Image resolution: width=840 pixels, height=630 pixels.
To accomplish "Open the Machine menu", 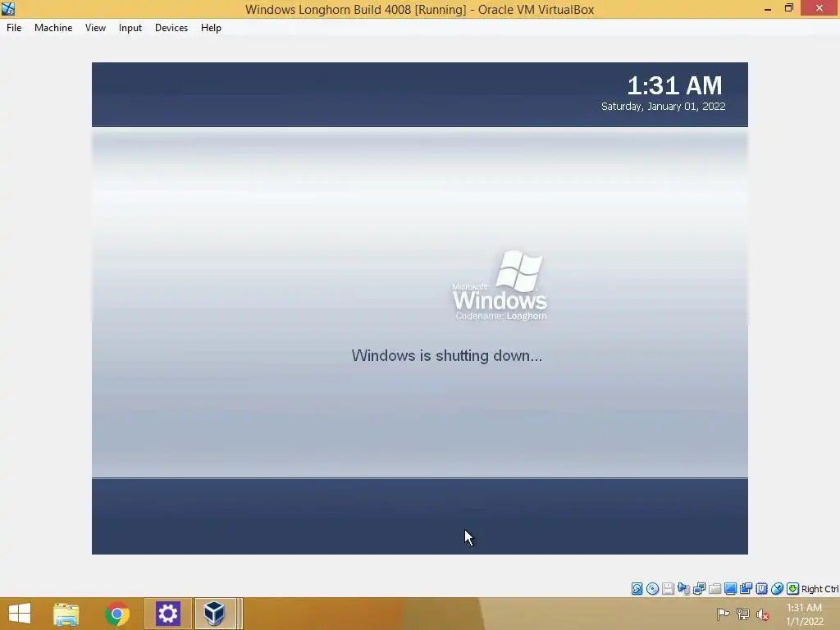I will tap(53, 28).
